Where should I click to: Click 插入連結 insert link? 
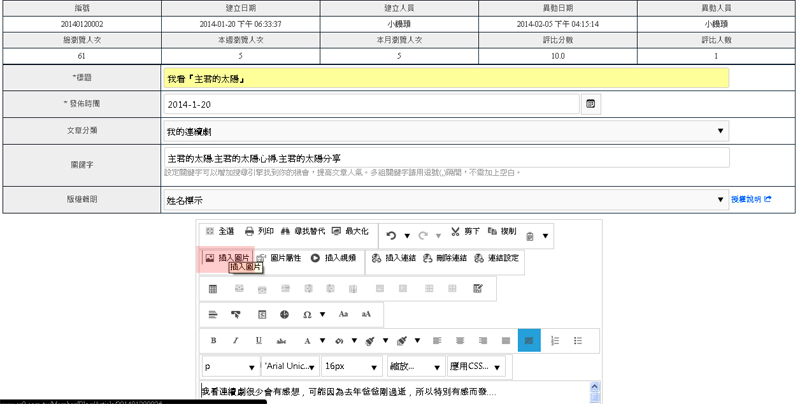point(395,258)
